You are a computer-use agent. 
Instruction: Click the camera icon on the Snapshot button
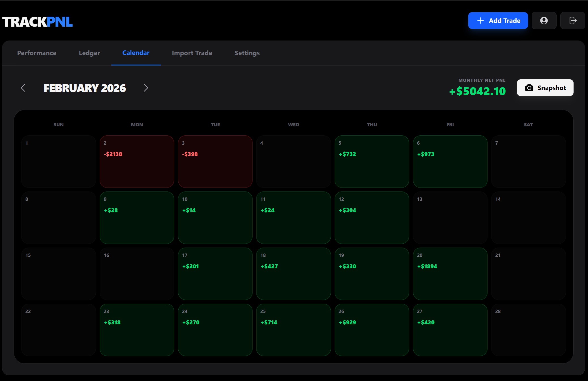coord(529,88)
